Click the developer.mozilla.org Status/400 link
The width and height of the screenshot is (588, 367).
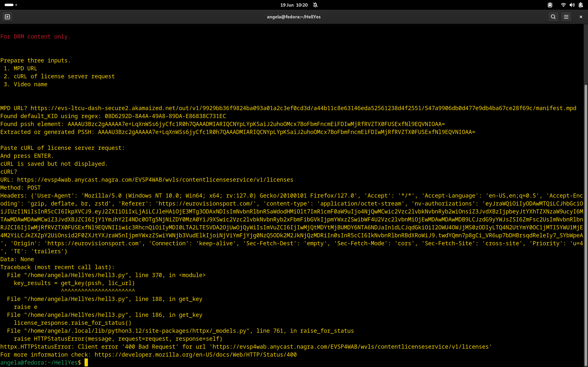[x=195, y=355]
